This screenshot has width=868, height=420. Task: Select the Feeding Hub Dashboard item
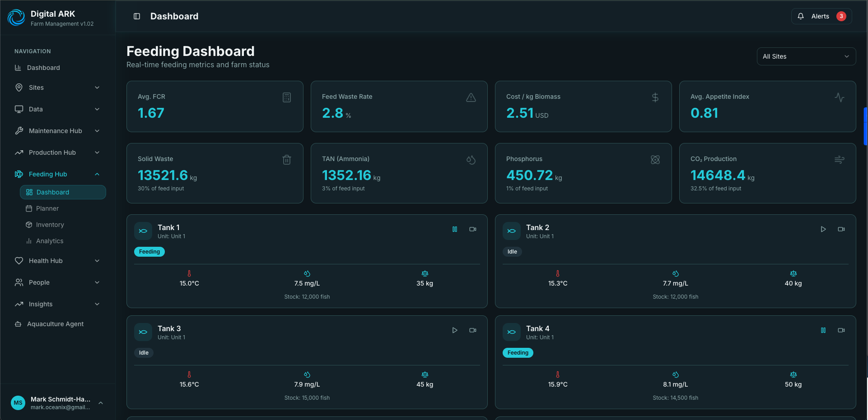coord(63,192)
